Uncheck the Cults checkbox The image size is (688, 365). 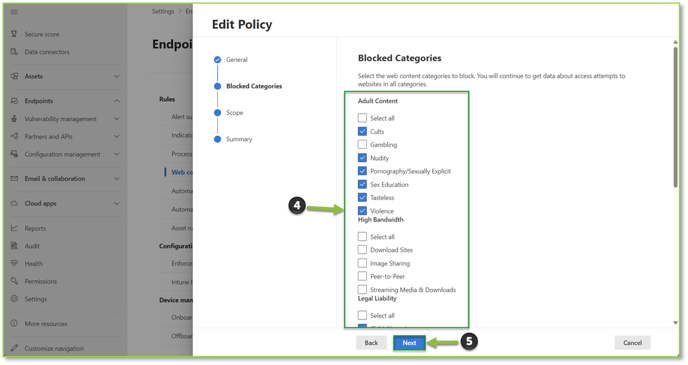point(362,131)
